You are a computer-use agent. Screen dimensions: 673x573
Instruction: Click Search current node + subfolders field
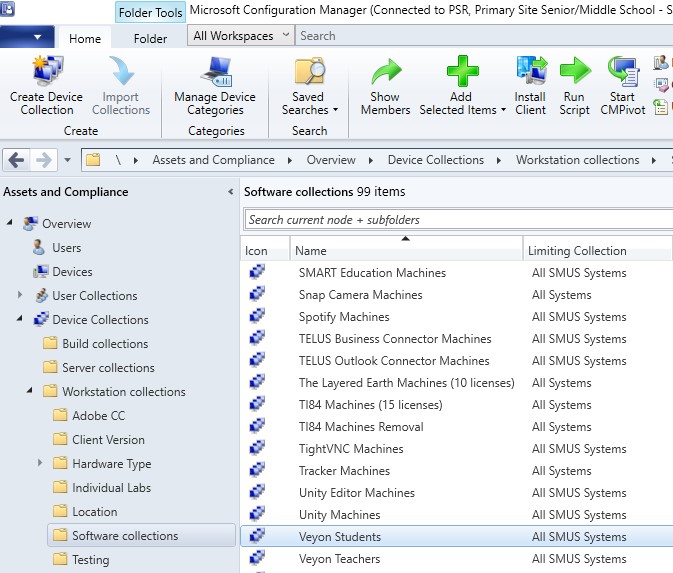458,220
